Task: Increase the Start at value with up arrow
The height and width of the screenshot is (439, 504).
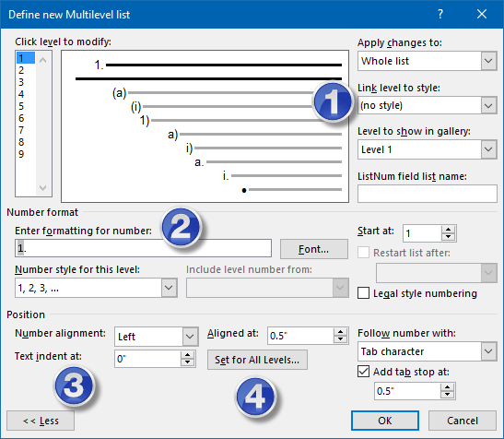Action: click(448, 230)
